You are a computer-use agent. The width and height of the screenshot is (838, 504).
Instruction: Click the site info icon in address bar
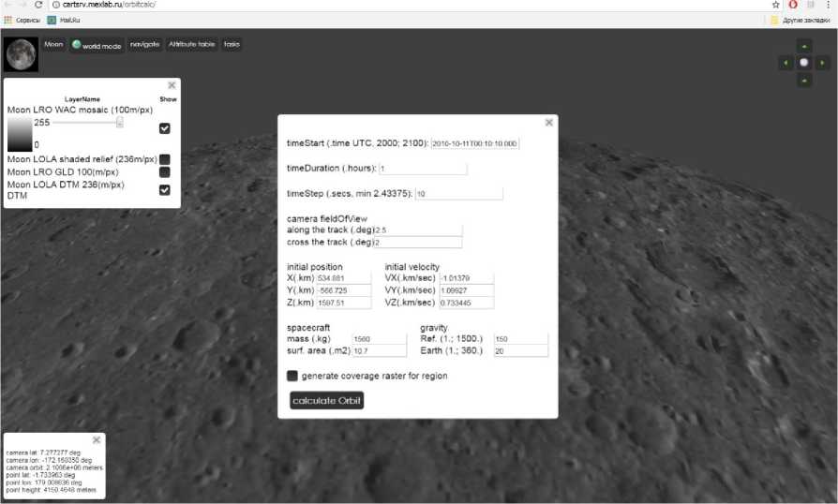click(55, 5)
